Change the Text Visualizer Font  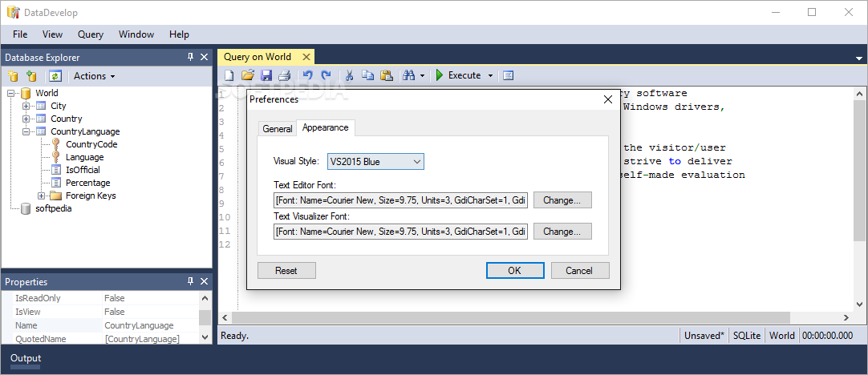pos(562,232)
